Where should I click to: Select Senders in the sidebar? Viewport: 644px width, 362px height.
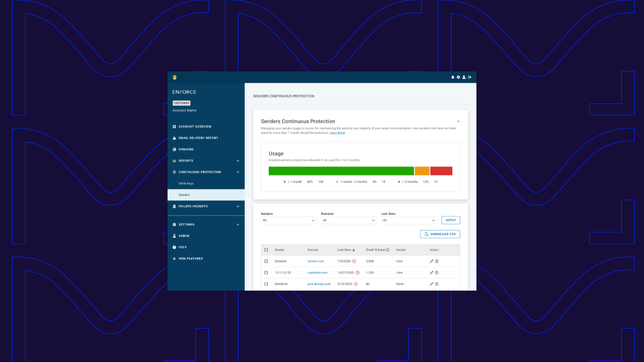tap(185, 195)
